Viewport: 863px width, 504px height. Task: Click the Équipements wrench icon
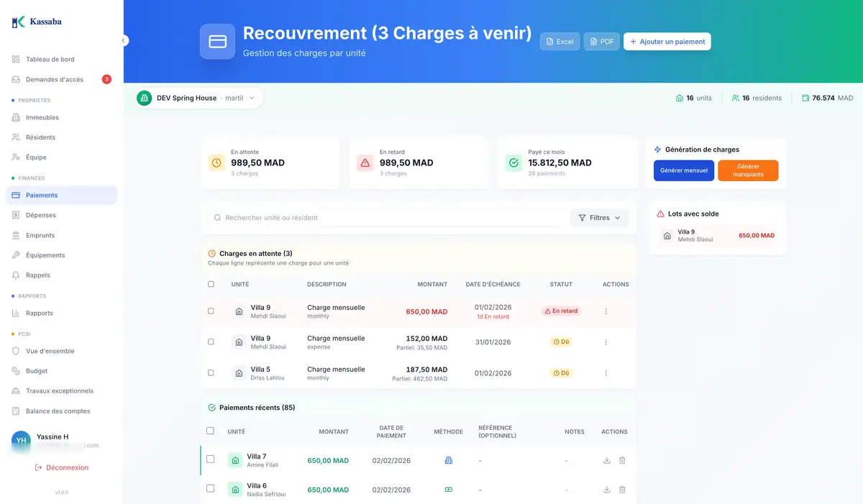16,255
